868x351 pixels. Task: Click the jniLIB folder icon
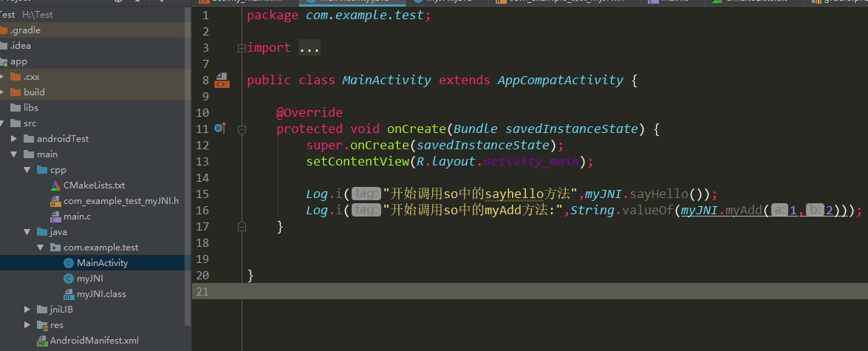[x=41, y=310]
